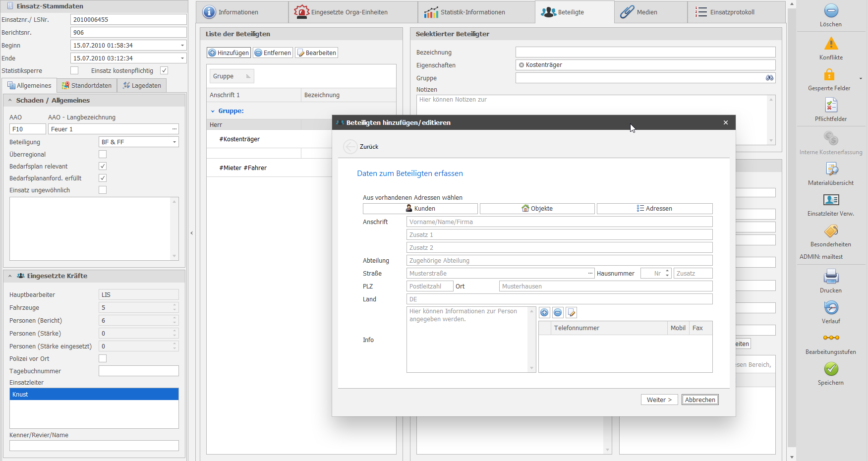Add phone number with plus icon

tap(544, 312)
